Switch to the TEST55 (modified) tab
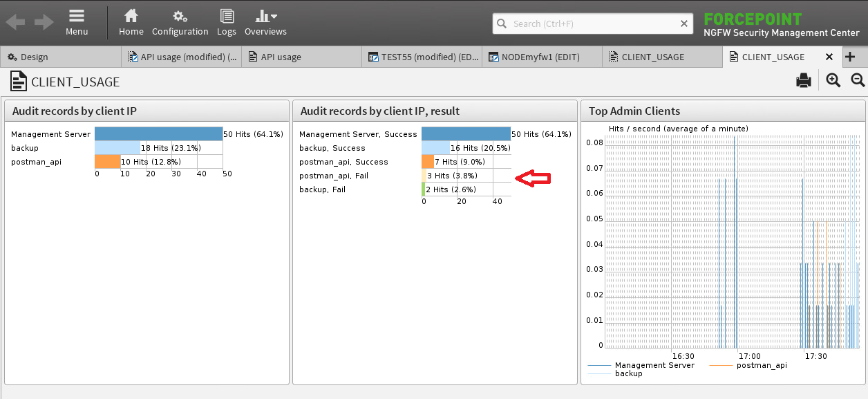Viewport: 868px width, 399px height. (x=422, y=56)
